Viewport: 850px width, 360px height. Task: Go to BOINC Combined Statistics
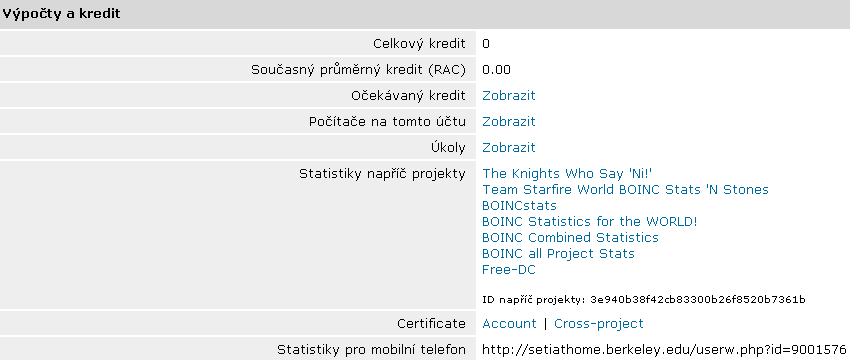[570, 237]
